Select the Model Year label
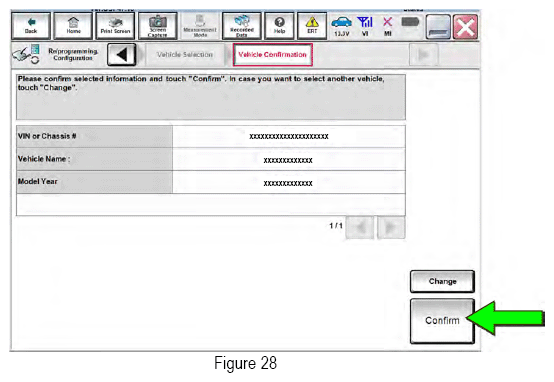 click(x=94, y=182)
